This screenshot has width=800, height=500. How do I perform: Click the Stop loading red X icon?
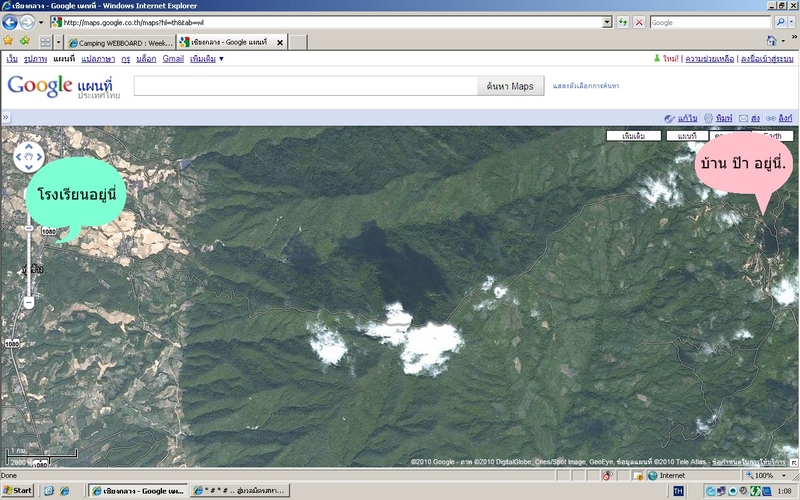[x=639, y=22]
